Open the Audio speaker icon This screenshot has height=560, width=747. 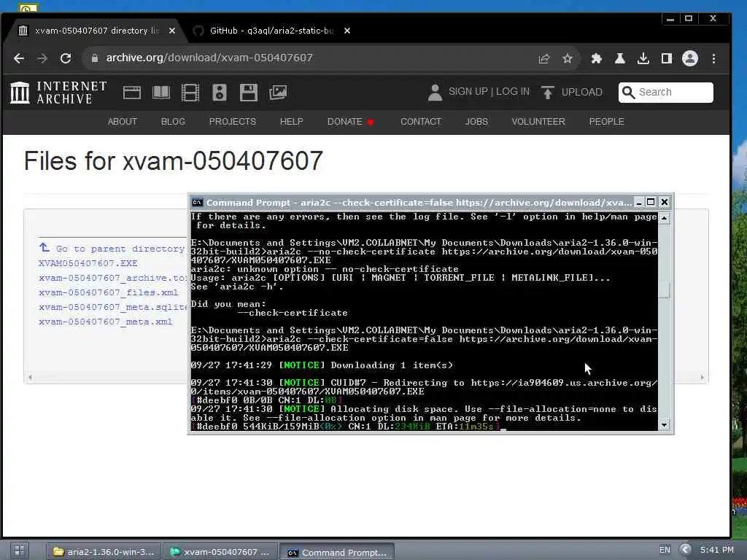219,93
